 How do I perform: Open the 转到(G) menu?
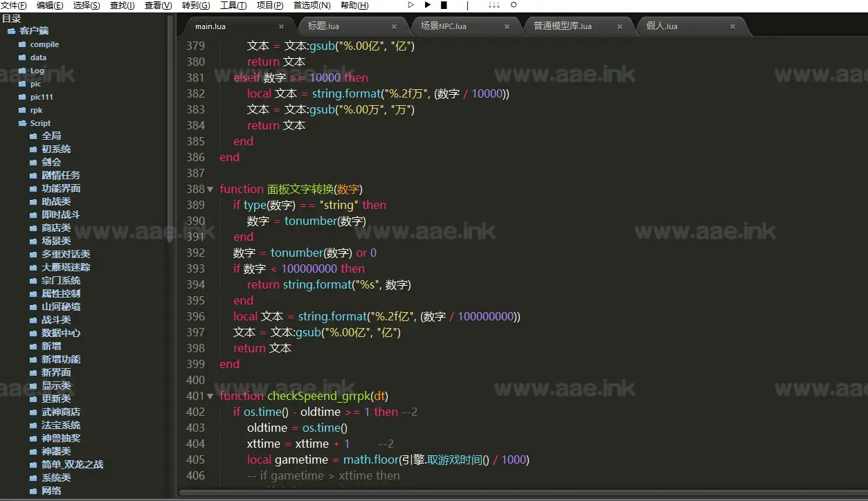coord(196,6)
